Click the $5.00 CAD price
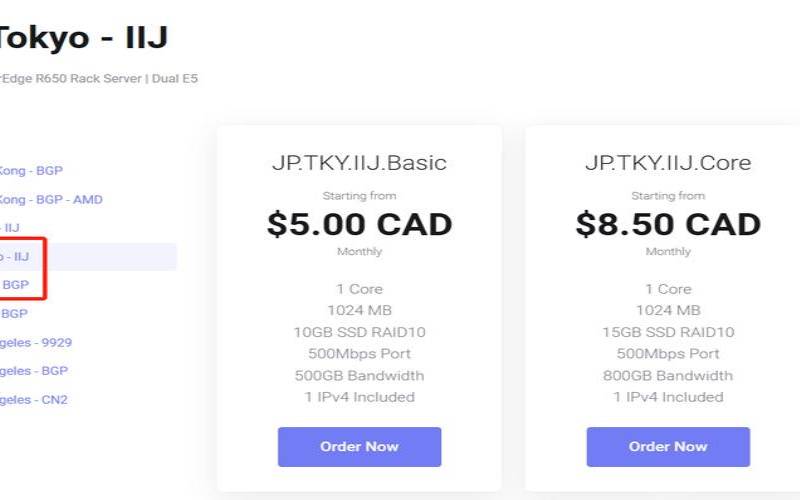 (359, 224)
